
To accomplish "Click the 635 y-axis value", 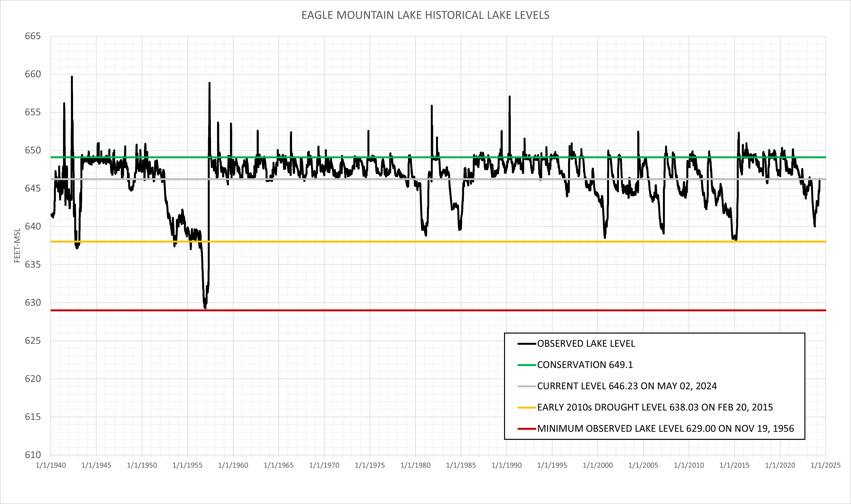I will tap(33, 265).
